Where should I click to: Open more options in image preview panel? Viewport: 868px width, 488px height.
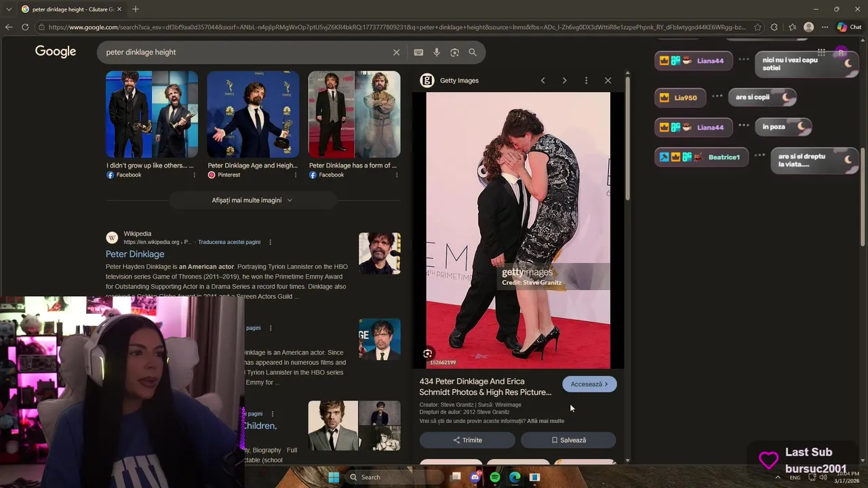pyautogui.click(x=586, y=81)
